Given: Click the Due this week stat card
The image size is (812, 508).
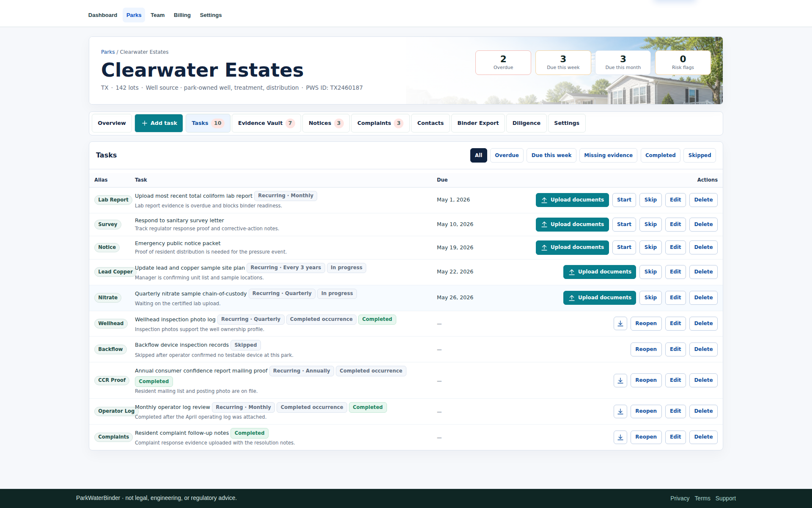Looking at the screenshot, I should 563,63.
